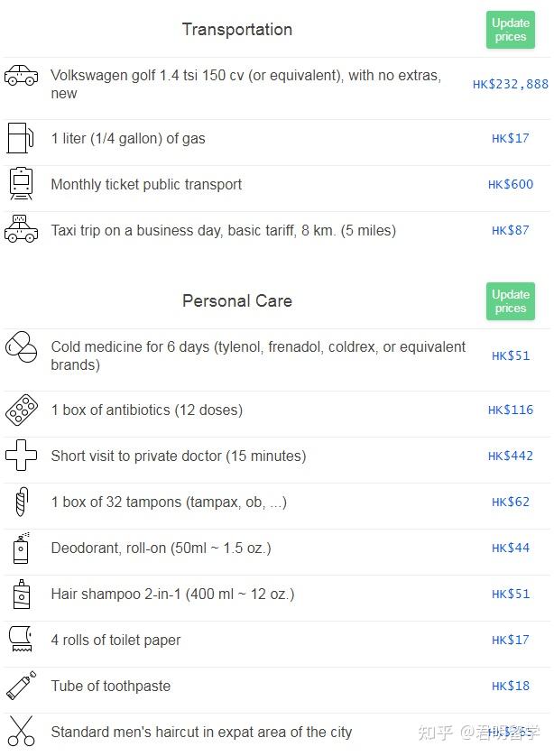Click the HK$600 monthly ticket price

point(511,184)
